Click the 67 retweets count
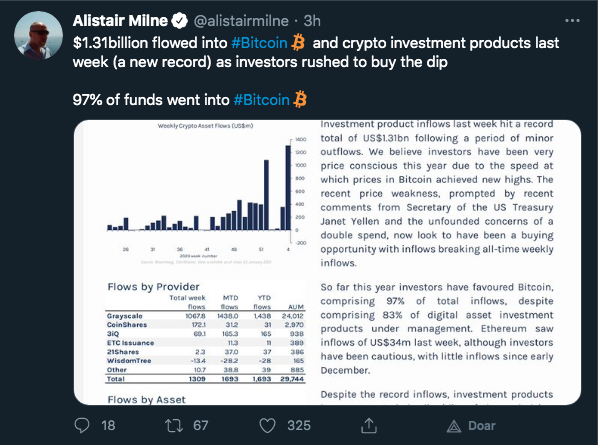 (201, 426)
